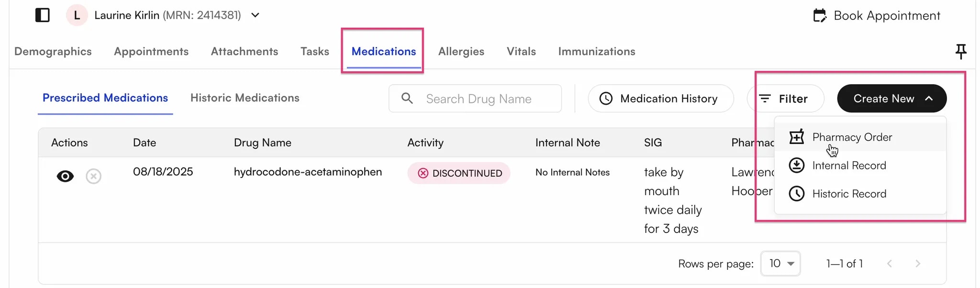Collapse the Create New menu via its chevron
This screenshot has width=980, height=288.
[x=929, y=99]
